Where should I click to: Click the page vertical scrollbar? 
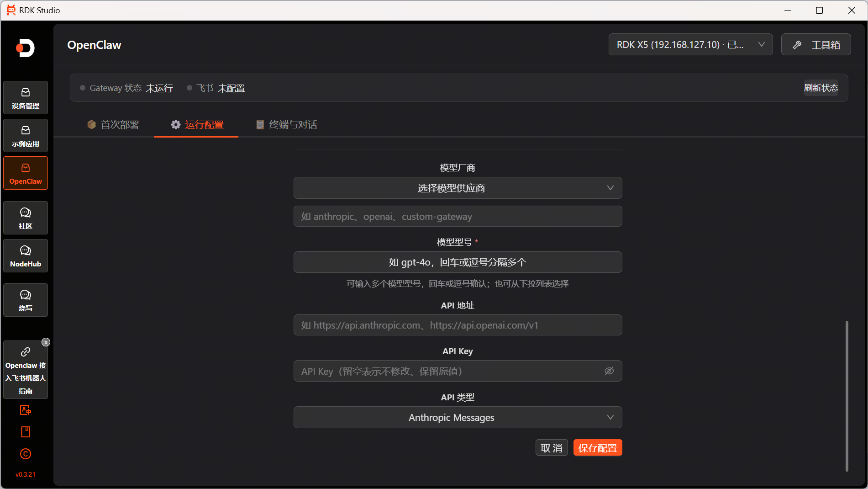[x=847, y=396]
